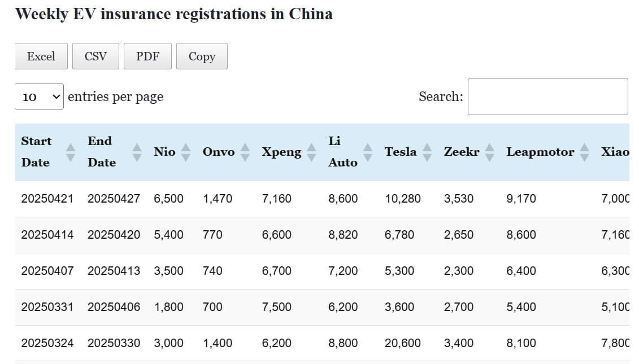Click Li Auto column sort arrows
639x364 pixels.
(368, 152)
